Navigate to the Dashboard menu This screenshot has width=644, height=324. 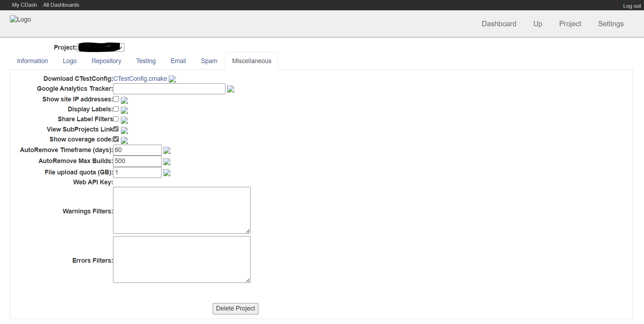click(499, 24)
